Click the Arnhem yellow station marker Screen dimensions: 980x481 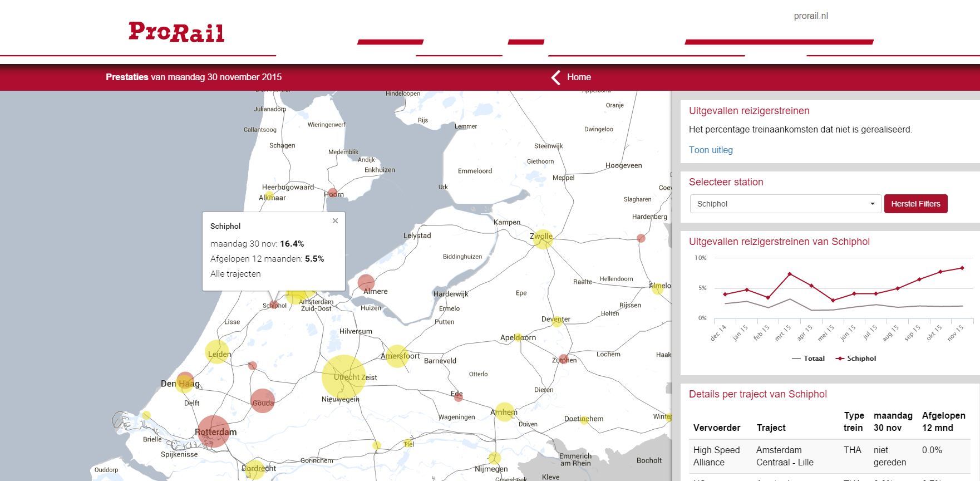pos(504,411)
